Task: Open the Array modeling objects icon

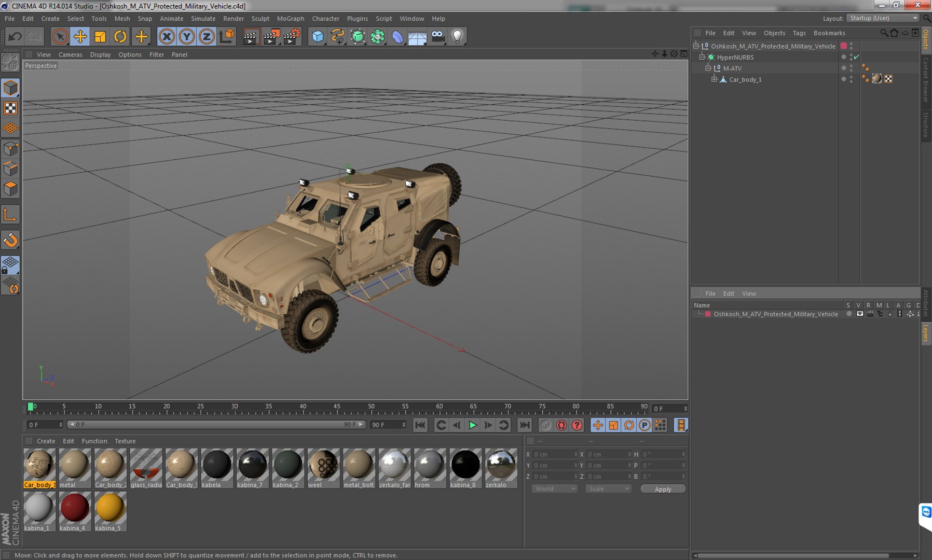Action: (x=378, y=36)
